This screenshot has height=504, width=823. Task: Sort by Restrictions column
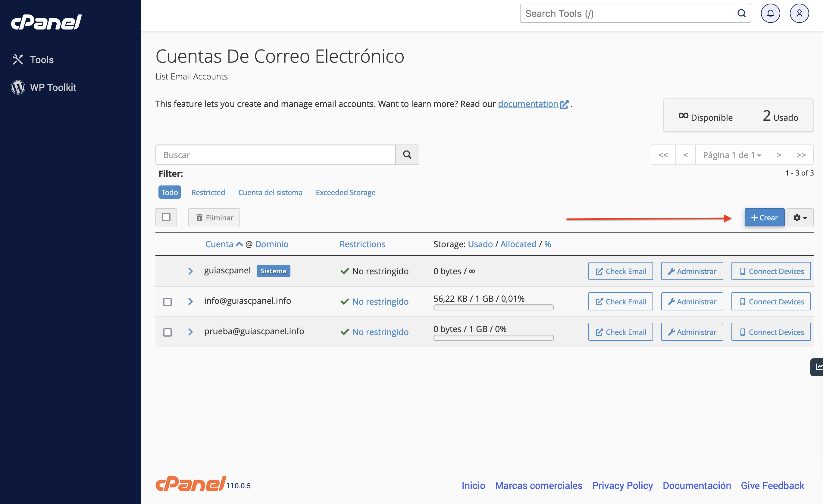click(x=362, y=244)
